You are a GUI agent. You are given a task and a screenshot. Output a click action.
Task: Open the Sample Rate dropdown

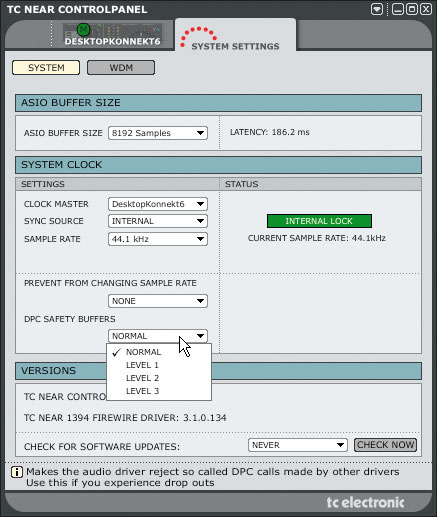coord(158,239)
